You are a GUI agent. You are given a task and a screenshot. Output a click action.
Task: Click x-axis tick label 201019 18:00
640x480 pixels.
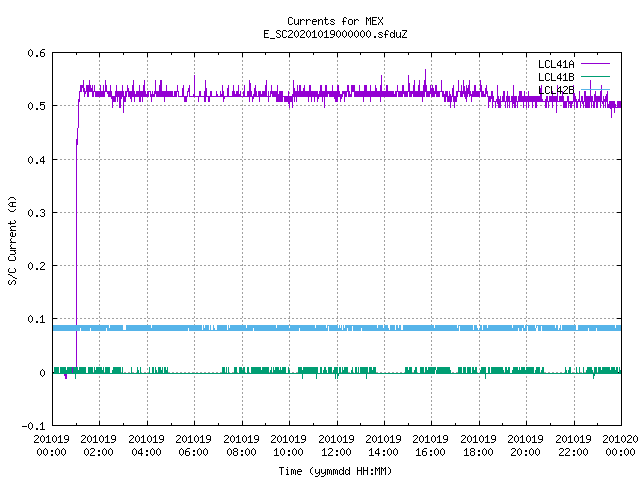tap(478, 446)
